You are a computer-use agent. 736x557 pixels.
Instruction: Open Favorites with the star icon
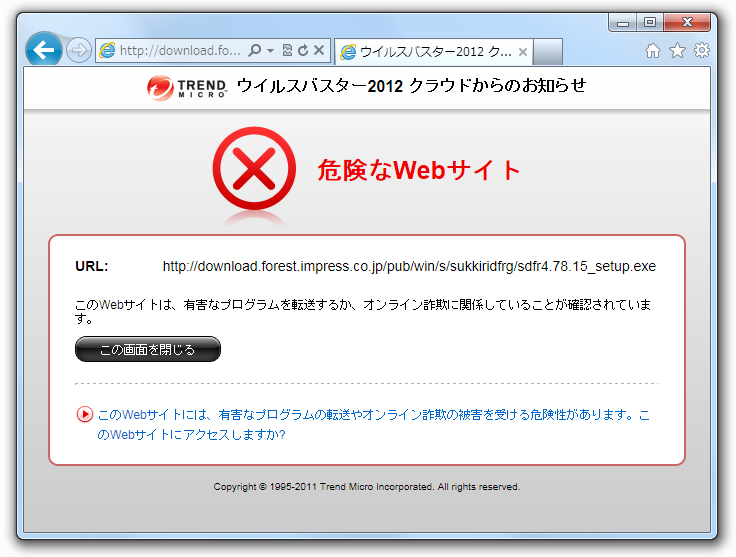(x=677, y=50)
